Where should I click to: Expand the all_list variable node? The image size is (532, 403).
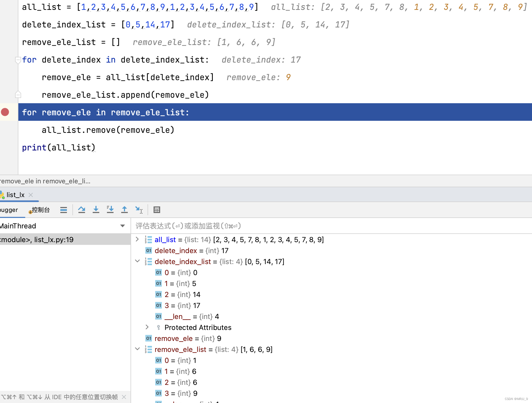(137, 239)
